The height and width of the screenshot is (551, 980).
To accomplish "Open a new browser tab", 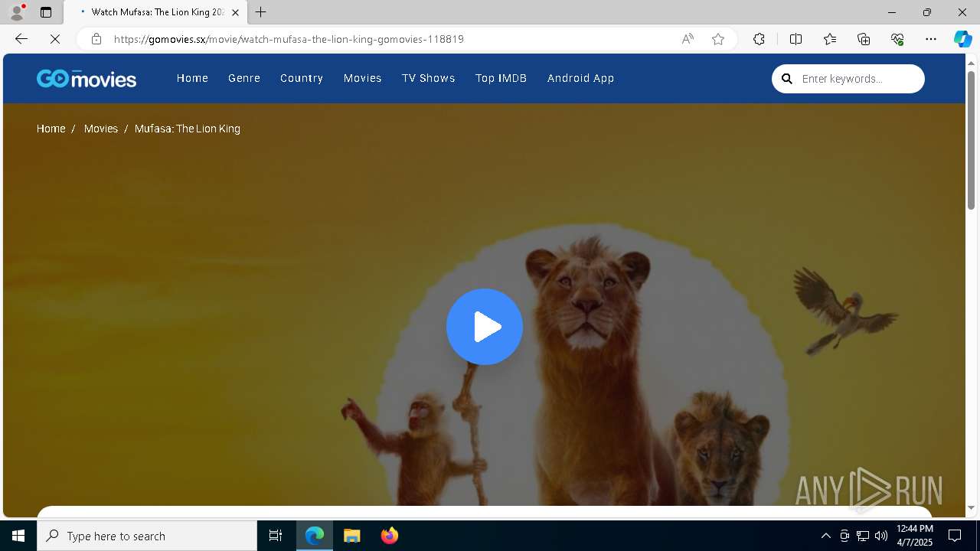I will click(260, 12).
